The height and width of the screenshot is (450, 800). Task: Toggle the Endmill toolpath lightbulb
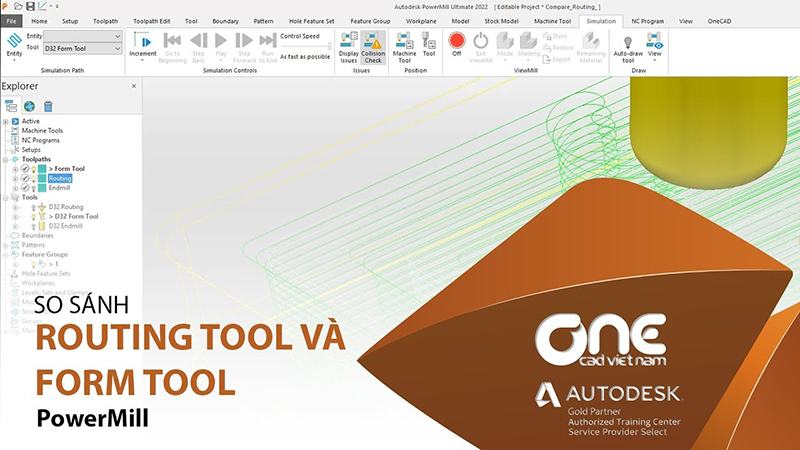[x=34, y=188]
